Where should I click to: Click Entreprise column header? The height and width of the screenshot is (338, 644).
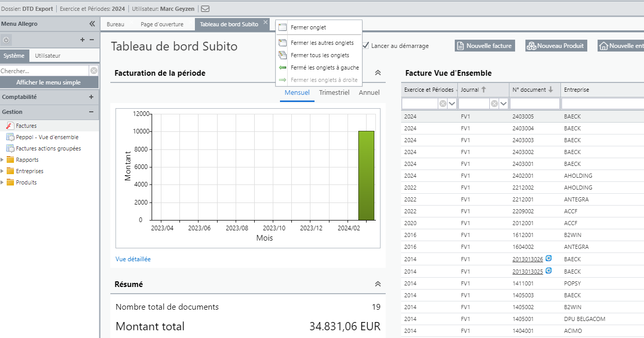(602, 90)
